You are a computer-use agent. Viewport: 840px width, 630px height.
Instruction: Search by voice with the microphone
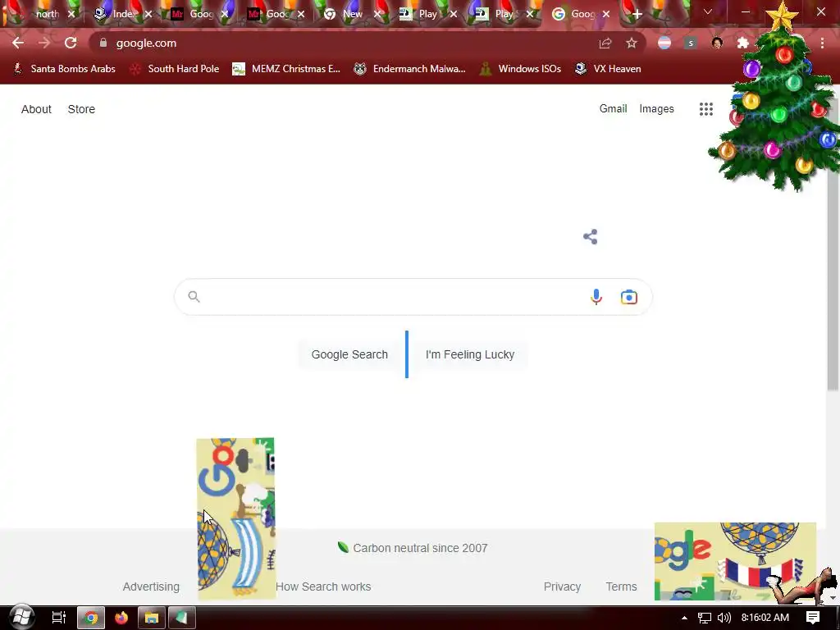(596, 297)
